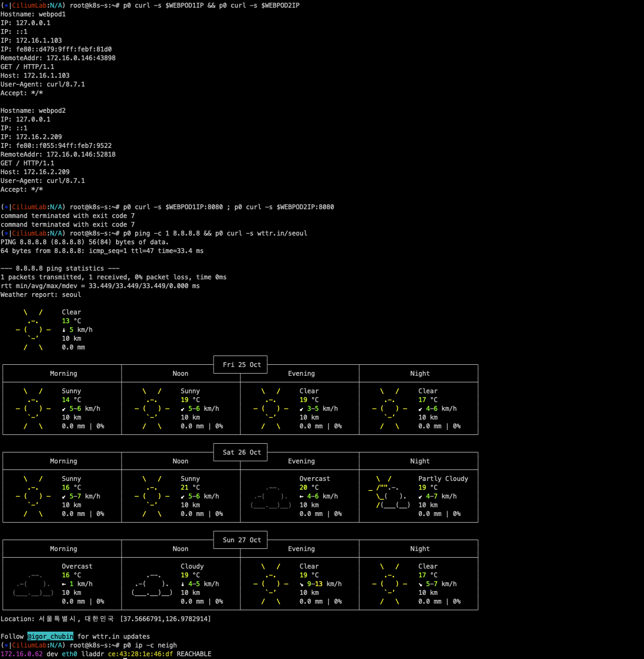Click the '21 °C' Saturday noon temperature
This screenshot has height=659, width=644.
tap(190, 488)
